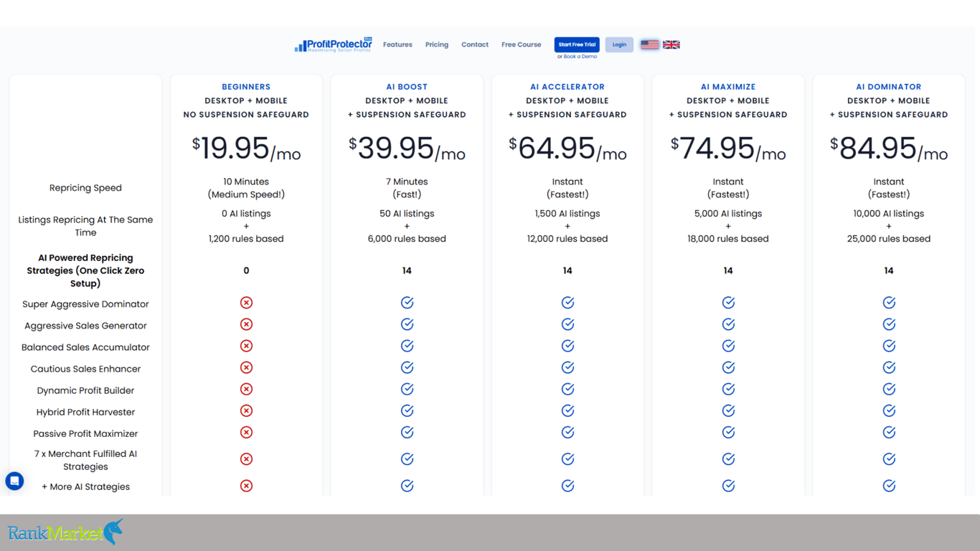Screen dimensions: 980x551
Task: Click the $19.95/mo price
Action: pyautogui.click(x=246, y=149)
